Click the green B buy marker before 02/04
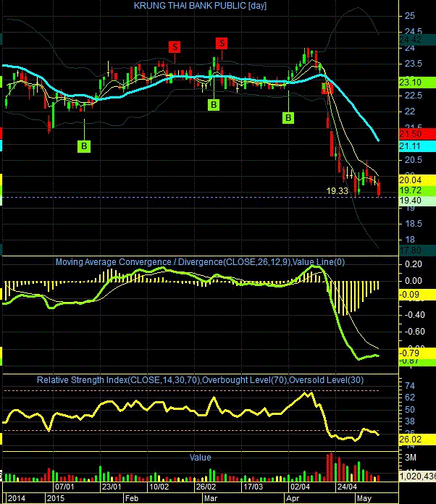The width and height of the screenshot is (436, 504). coord(288,118)
